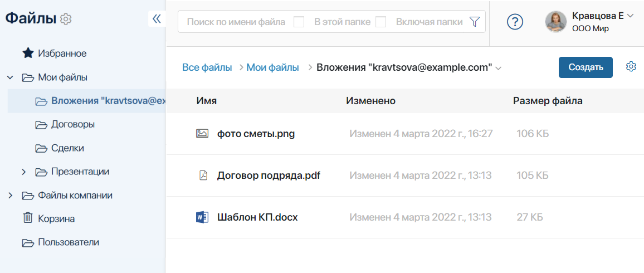Click image file icon of фото сметы.png
The height and width of the screenshot is (273, 644).
point(202,133)
